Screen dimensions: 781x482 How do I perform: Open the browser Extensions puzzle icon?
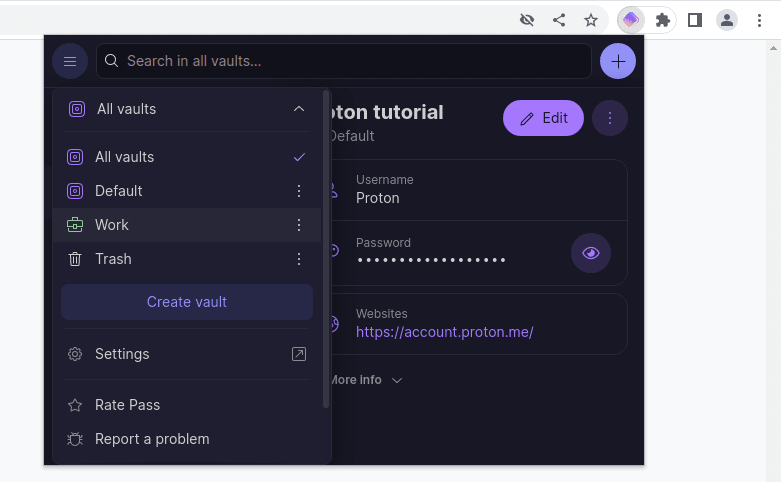click(x=662, y=20)
